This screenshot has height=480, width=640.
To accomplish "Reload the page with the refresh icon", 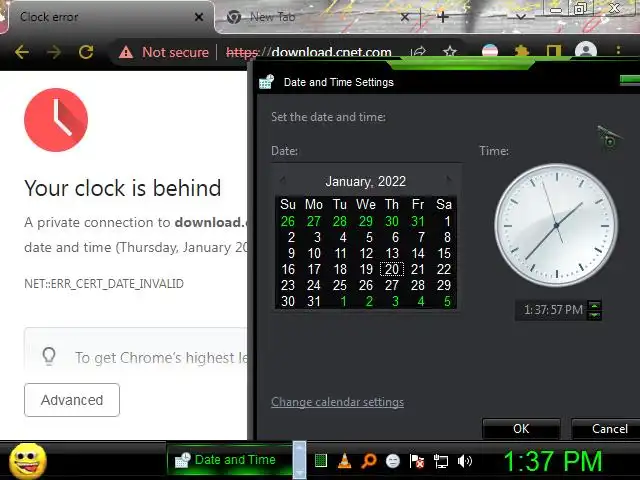I will point(86,52).
